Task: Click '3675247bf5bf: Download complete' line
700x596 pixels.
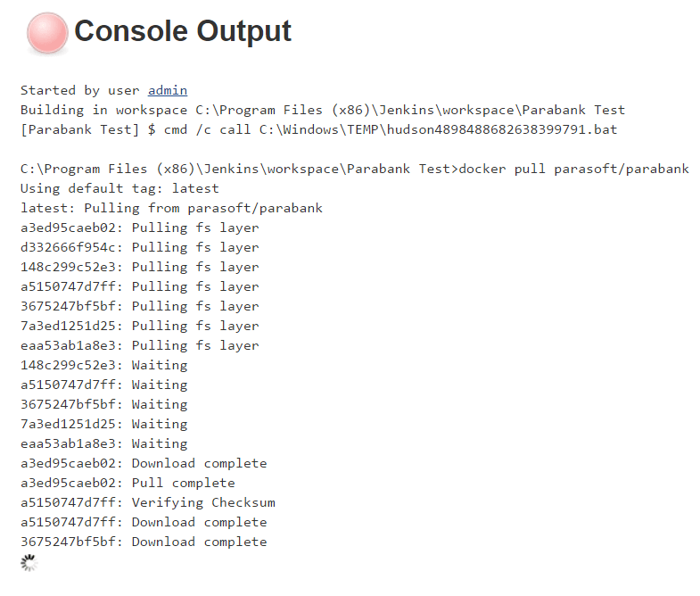Action: 144,542
